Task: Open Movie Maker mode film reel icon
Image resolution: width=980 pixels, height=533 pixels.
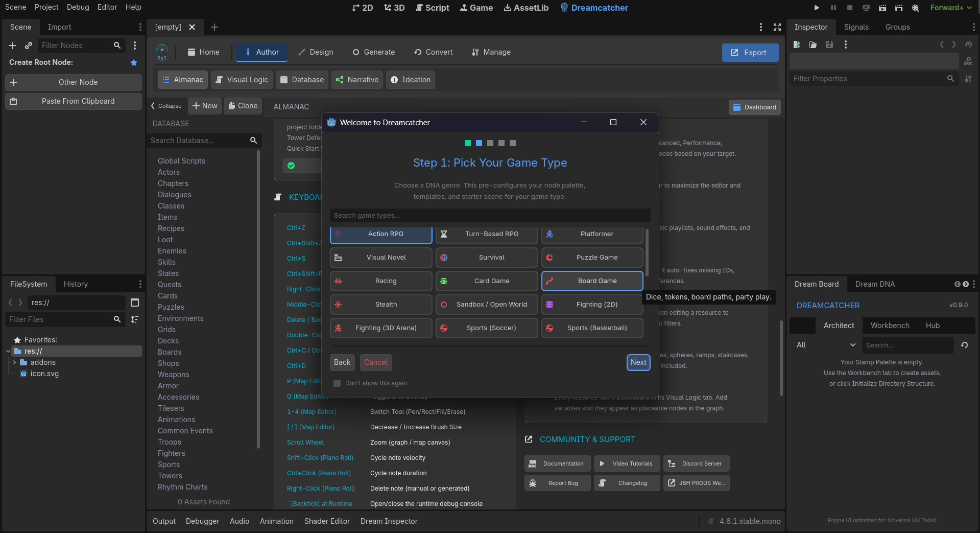Action: pos(916,8)
